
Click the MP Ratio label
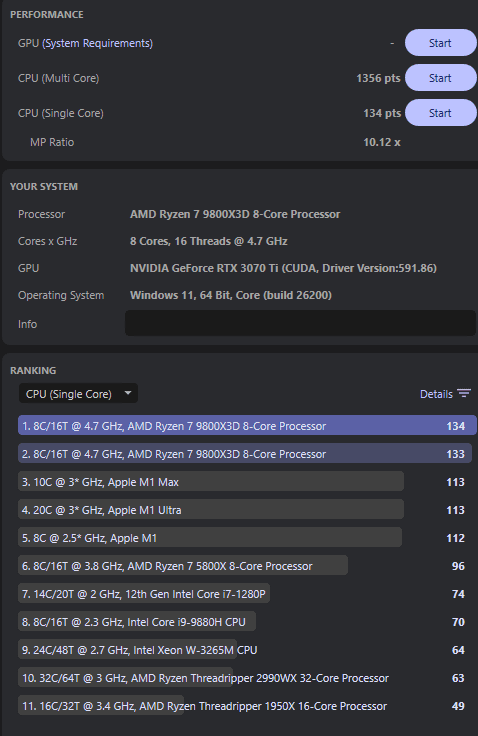(x=52, y=142)
